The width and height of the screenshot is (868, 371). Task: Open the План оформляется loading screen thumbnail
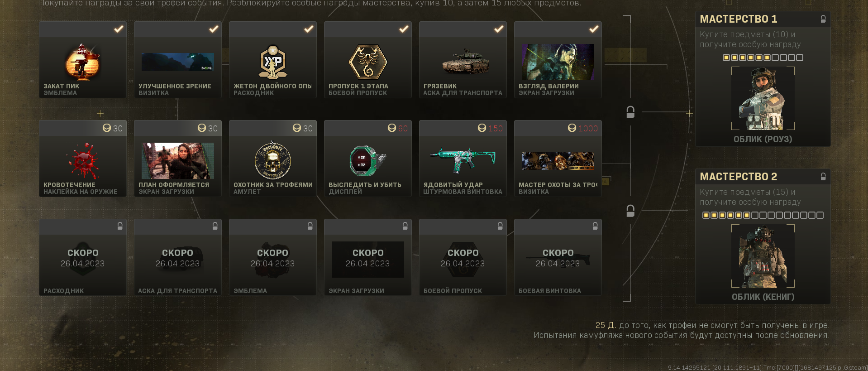(x=178, y=161)
